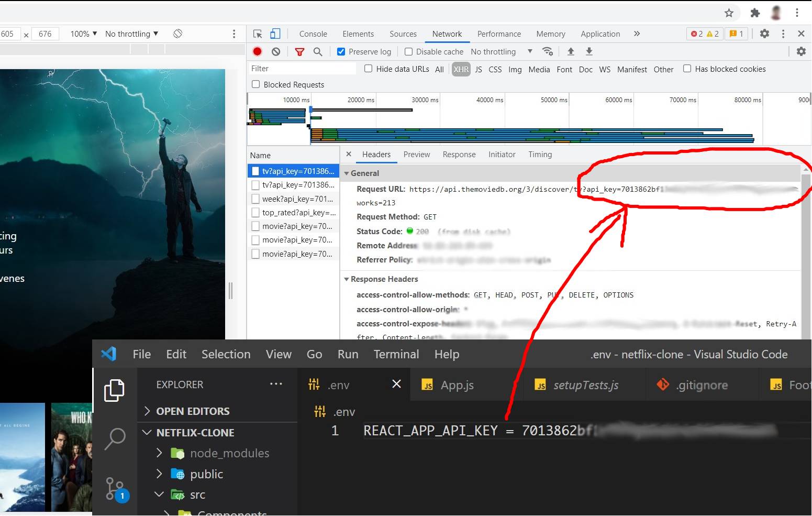Switch to the Console tab
Image resolution: width=812 pixels, height=516 pixels.
tap(313, 34)
